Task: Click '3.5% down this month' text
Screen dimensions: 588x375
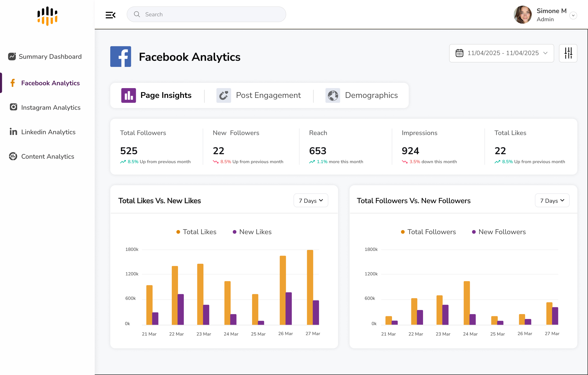Action: (x=433, y=162)
